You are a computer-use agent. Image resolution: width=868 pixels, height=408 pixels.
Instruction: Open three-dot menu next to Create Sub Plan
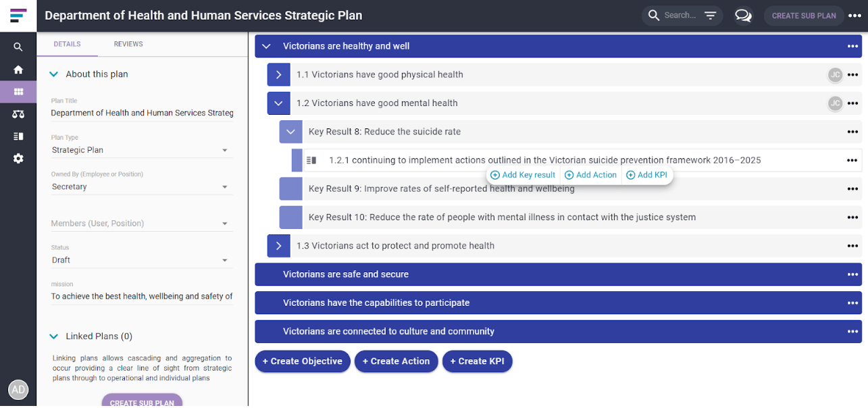click(854, 16)
